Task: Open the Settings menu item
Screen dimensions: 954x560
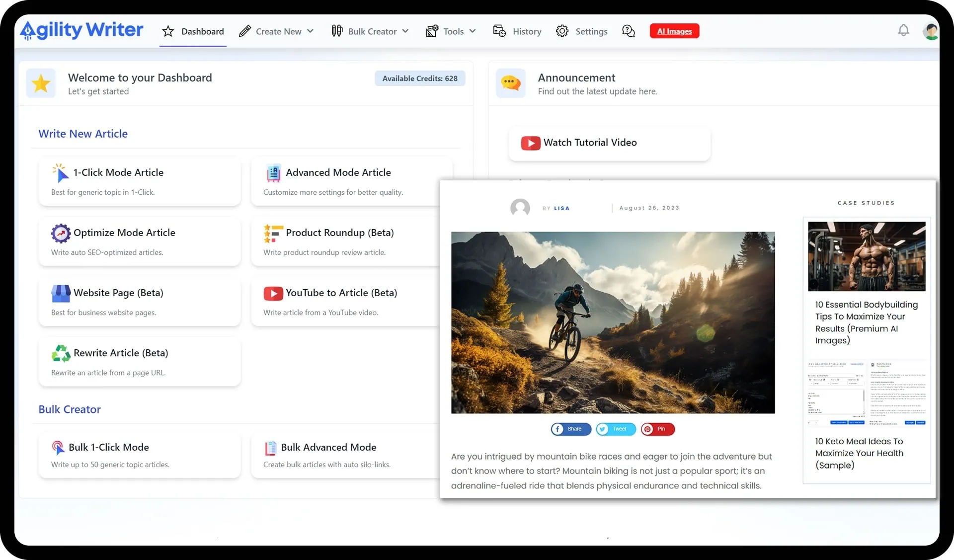Action: click(x=591, y=31)
